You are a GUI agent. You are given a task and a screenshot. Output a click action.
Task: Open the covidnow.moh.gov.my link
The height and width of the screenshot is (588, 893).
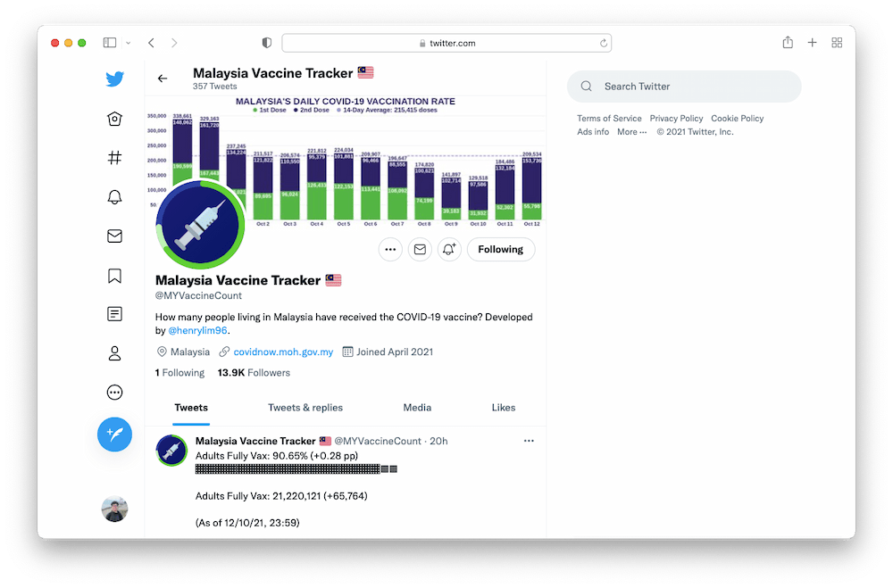coord(283,352)
